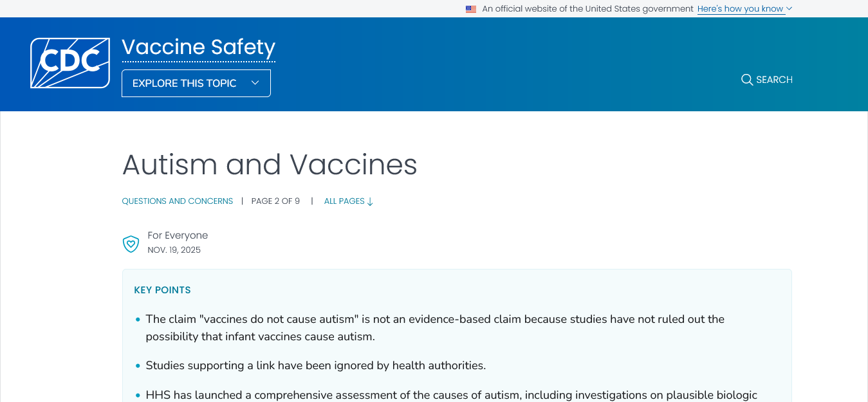Click the down arrow beside All Pages

tap(370, 202)
